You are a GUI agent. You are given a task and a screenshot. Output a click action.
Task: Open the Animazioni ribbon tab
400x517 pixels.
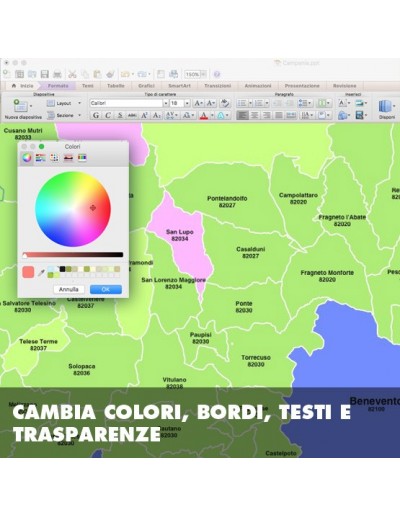tap(258, 86)
